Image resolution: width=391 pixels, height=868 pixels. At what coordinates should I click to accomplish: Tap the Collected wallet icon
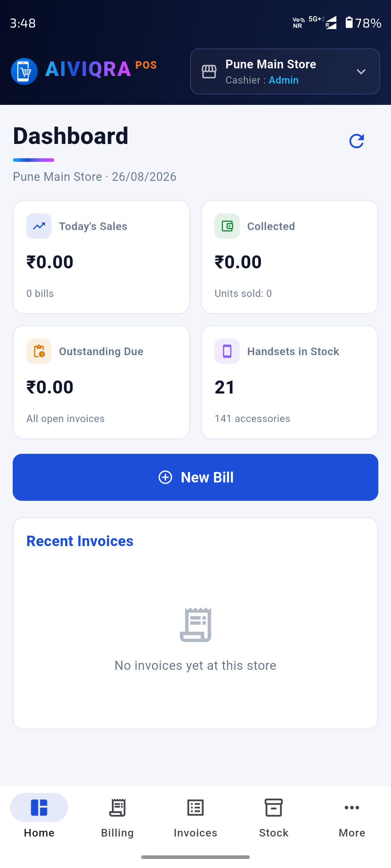tap(227, 226)
